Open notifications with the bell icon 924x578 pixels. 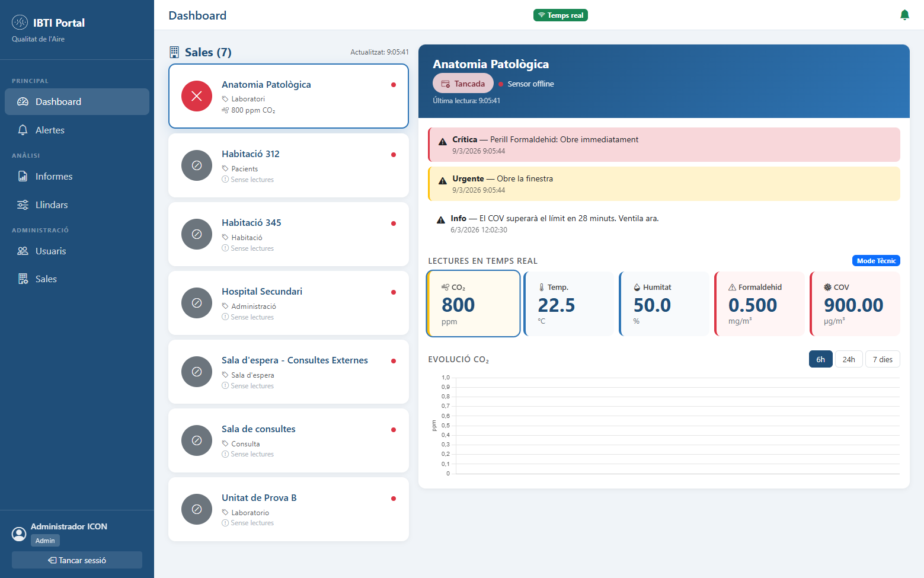pyautogui.click(x=905, y=14)
